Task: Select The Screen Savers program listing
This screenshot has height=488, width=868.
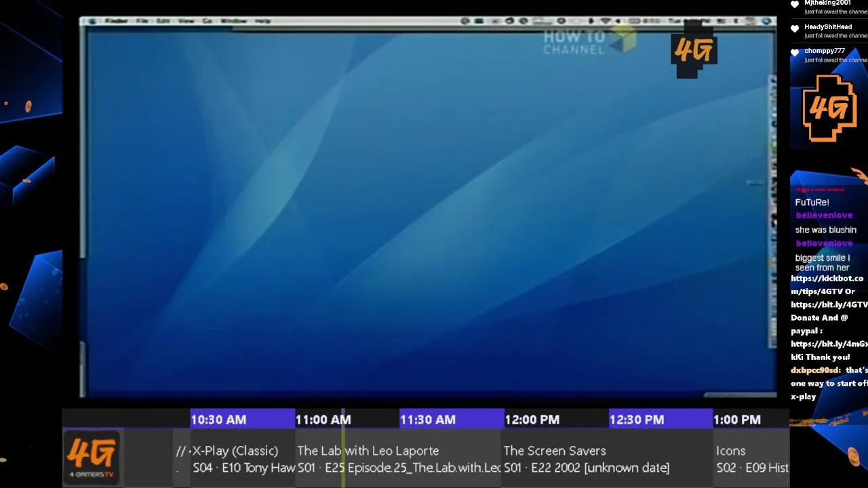Action: [608, 459]
